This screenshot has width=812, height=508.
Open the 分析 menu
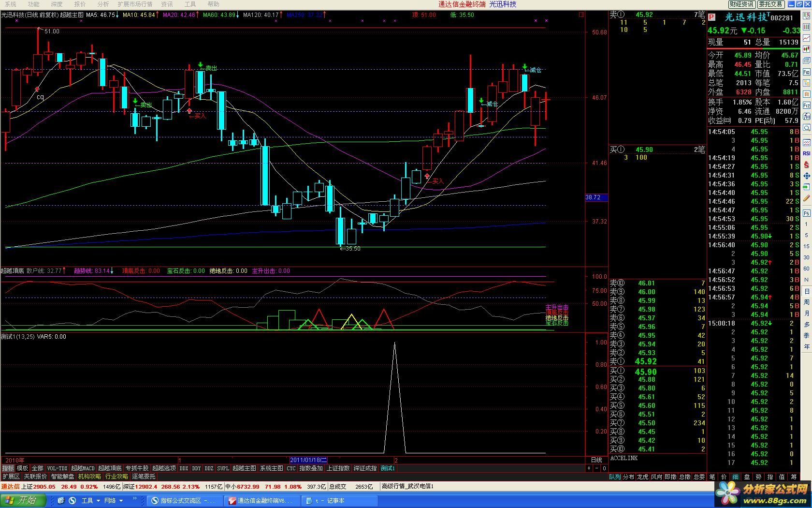pos(103,4)
